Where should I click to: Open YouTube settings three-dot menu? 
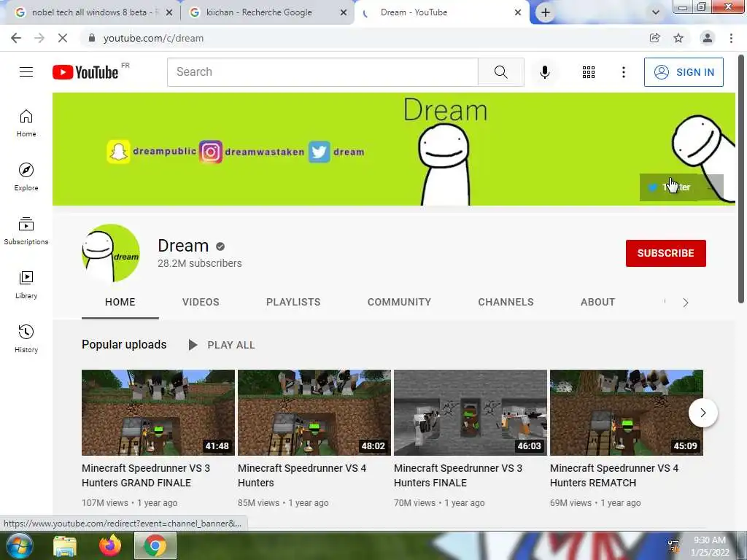pos(623,72)
